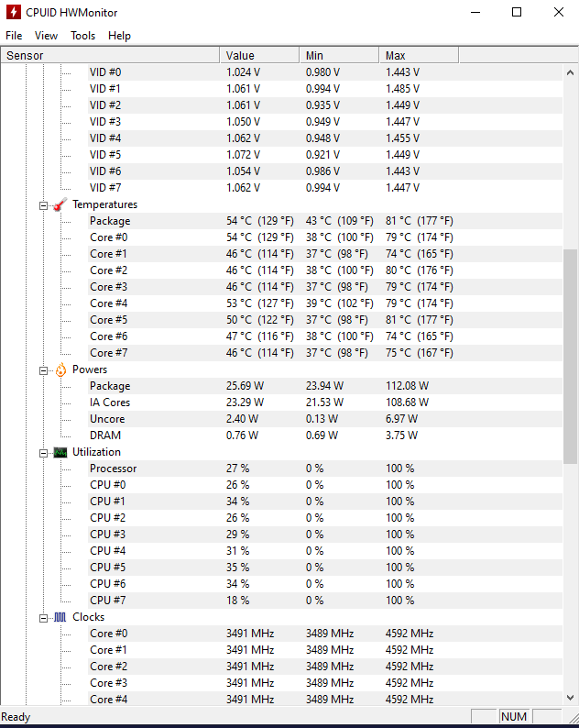The image size is (579, 728).
Task: Collapse the Powers tree node
Action: click(44, 370)
